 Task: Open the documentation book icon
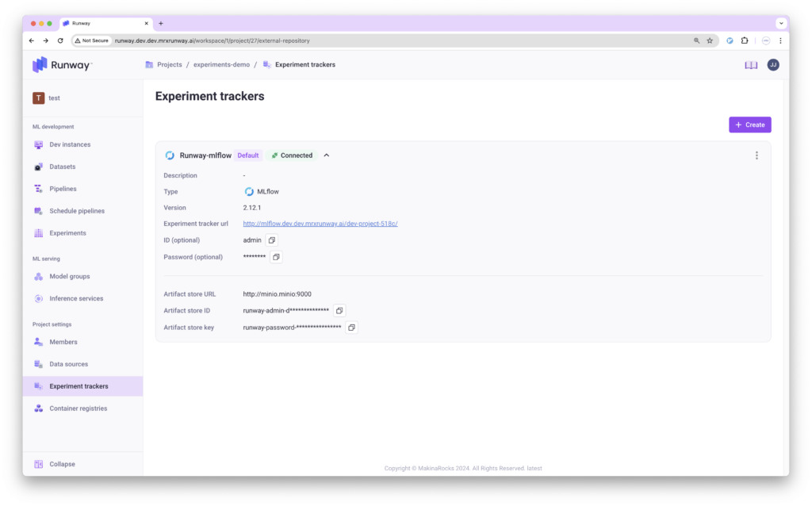coord(751,65)
